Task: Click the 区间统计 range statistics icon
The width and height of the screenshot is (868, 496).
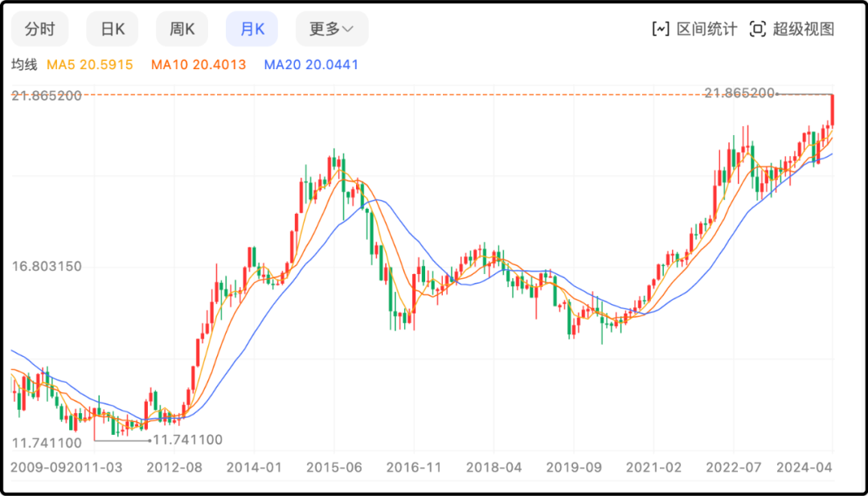Action: click(x=660, y=29)
